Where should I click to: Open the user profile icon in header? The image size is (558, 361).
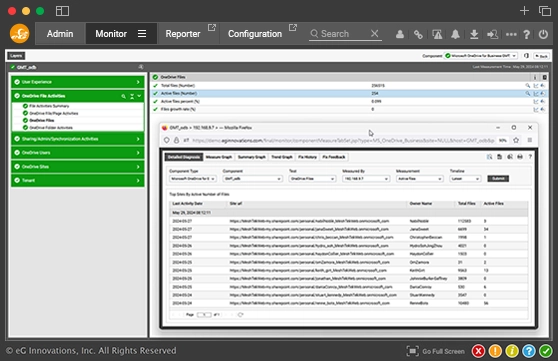pos(400,34)
